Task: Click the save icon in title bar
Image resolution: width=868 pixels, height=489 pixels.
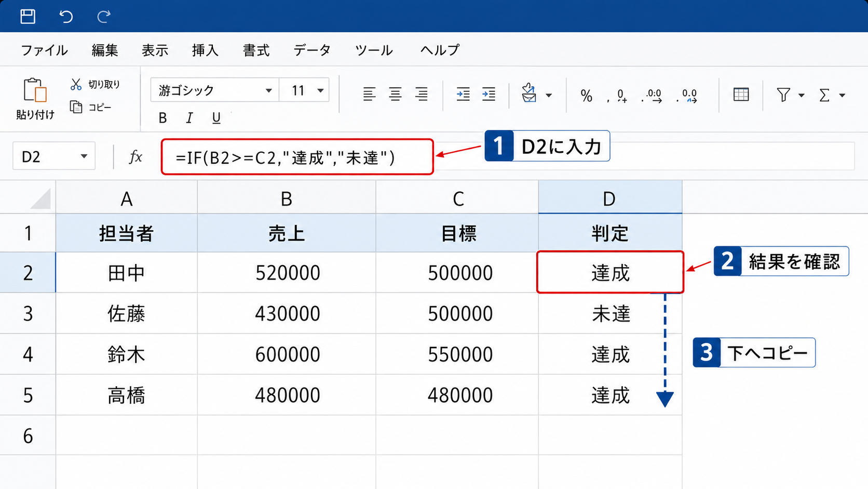Action: (28, 16)
